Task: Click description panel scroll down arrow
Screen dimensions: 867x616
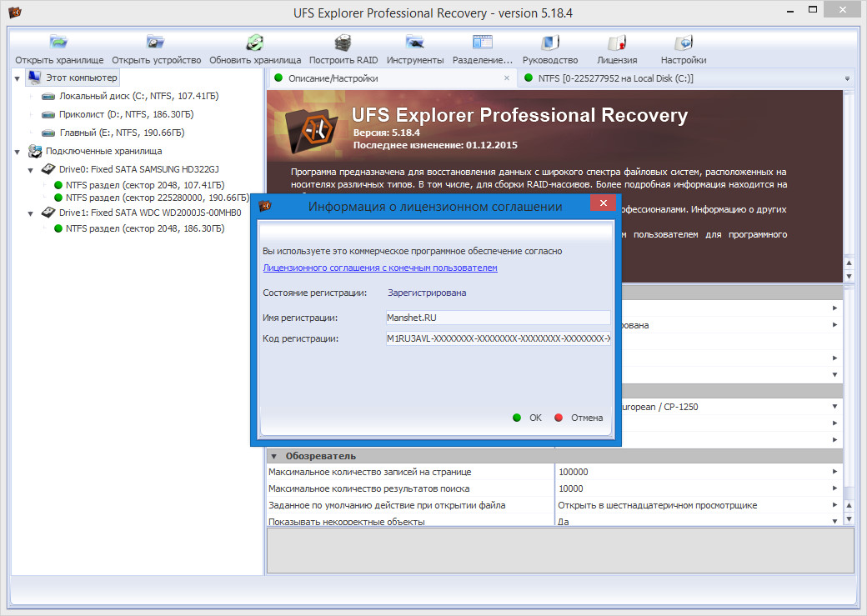Action: tap(849, 276)
